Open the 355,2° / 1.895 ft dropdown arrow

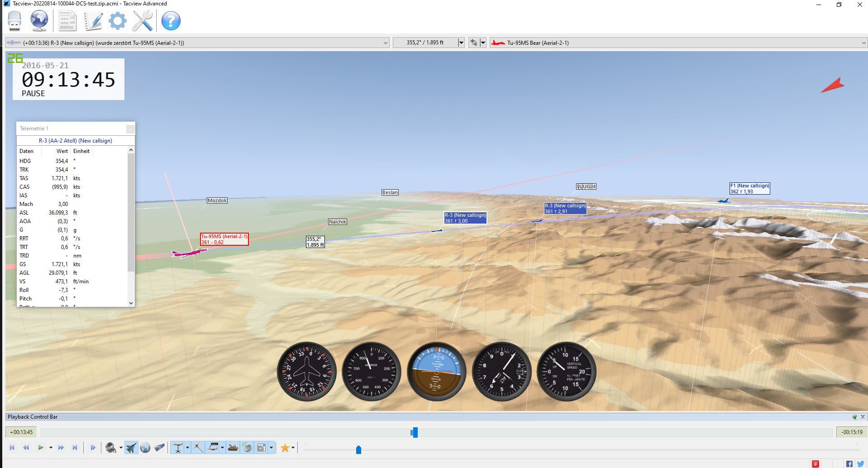pyautogui.click(x=461, y=43)
